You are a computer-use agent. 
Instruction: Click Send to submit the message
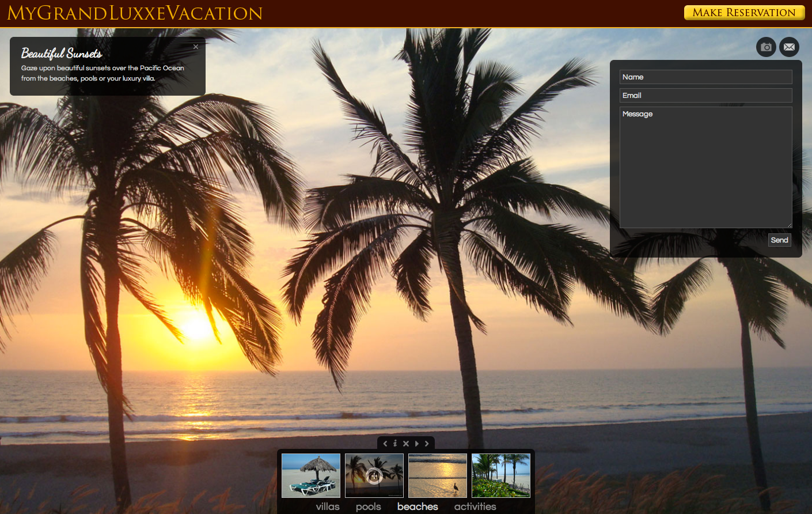point(779,240)
